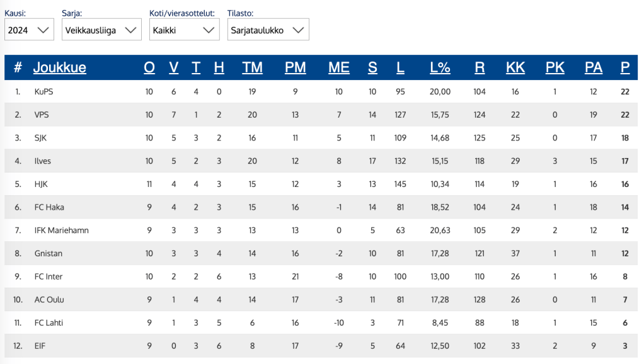Viewport: 644px width, 364px height.
Task: Sort by the R column header
Action: (x=480, y=67)
